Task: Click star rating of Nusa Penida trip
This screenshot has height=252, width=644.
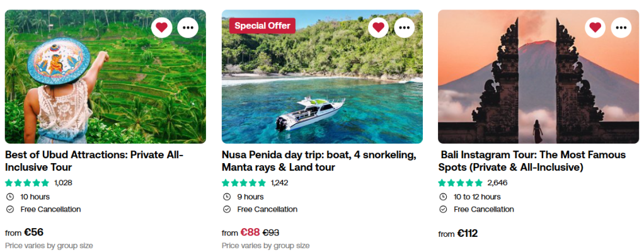Action: pos(244,183)
